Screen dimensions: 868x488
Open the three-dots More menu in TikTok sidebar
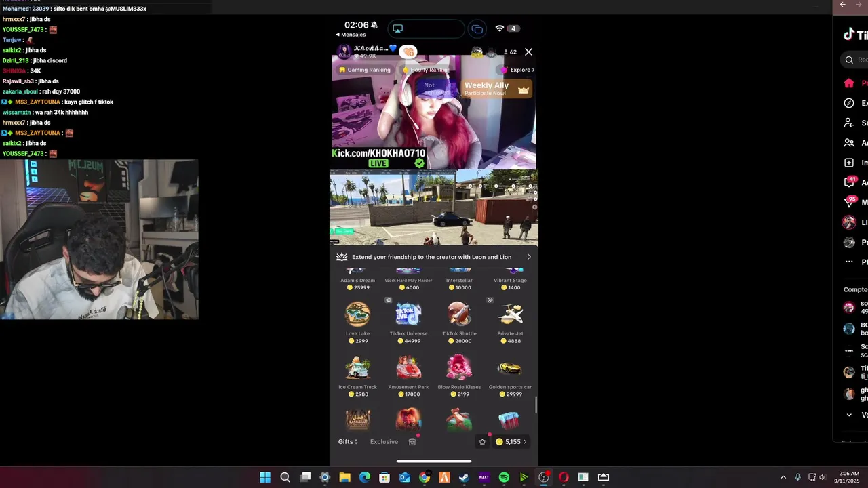849,262
